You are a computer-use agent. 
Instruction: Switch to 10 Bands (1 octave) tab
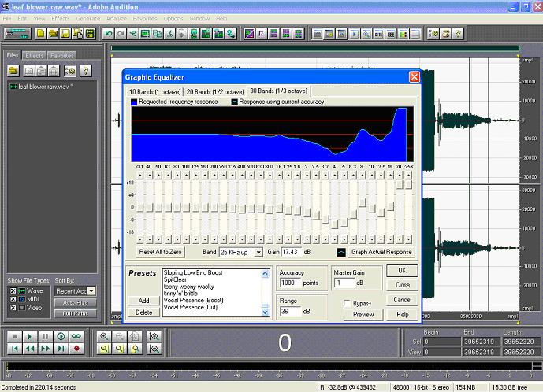click(x=154, y=91)
